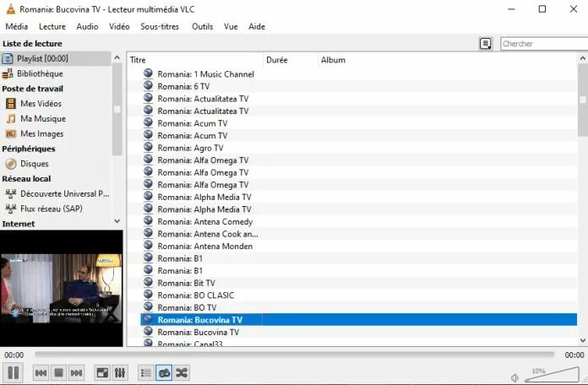Open Ma Musique folder
The image size is (588, 385).
tap(43, 119)
